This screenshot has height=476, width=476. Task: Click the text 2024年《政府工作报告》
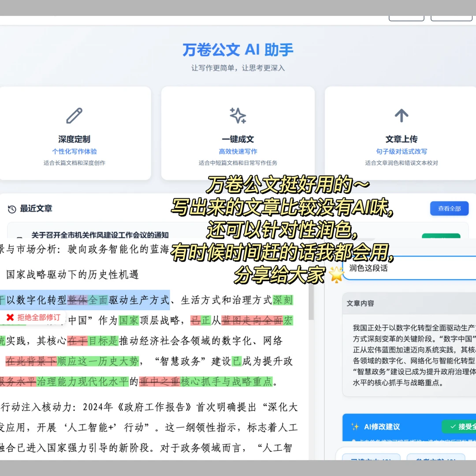tap(138, 407)
